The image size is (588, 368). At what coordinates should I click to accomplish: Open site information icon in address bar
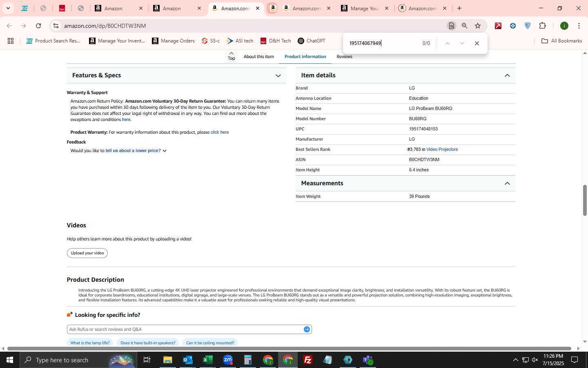pos(56,26)
